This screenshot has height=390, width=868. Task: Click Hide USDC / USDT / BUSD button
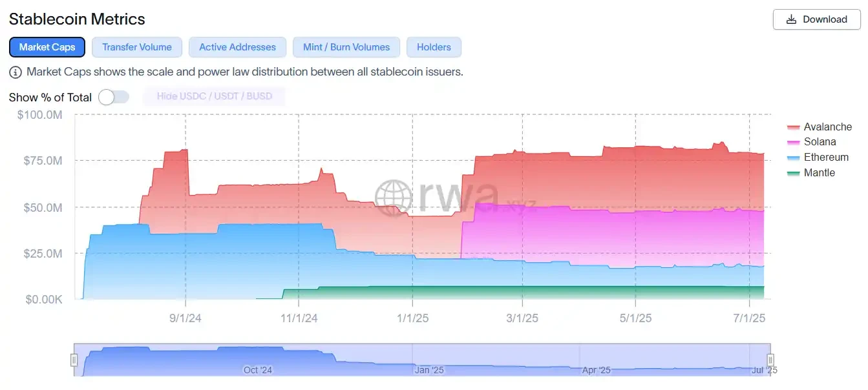(215, 97)
